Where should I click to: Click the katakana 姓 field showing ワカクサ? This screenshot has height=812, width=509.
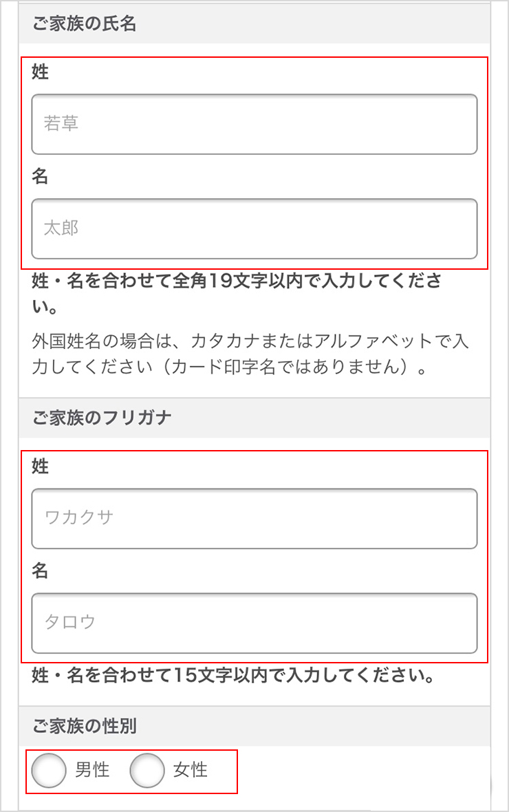point(254,519)
